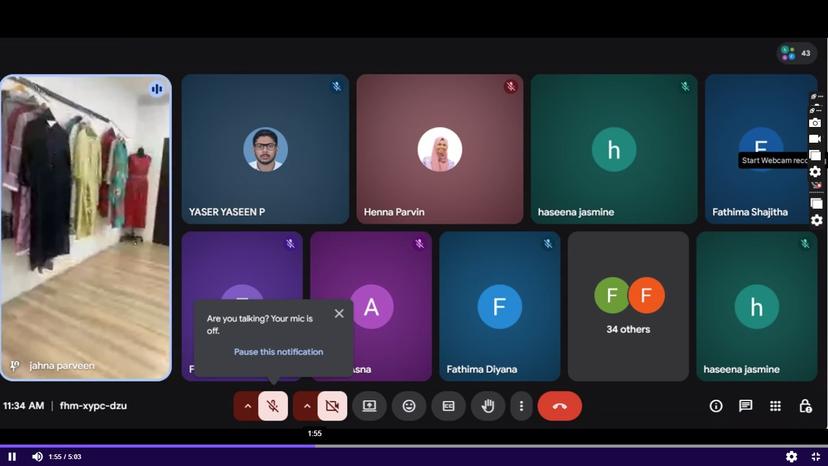Turn on the camera from the call bar
Image resolution: width=828 pixels, height=466 pixels.
coord(332,406)
